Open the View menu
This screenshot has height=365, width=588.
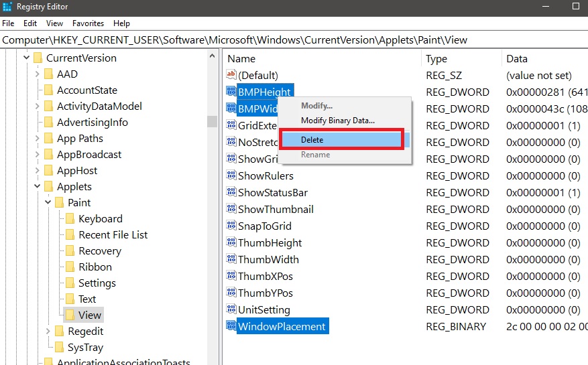coord(54,23)
